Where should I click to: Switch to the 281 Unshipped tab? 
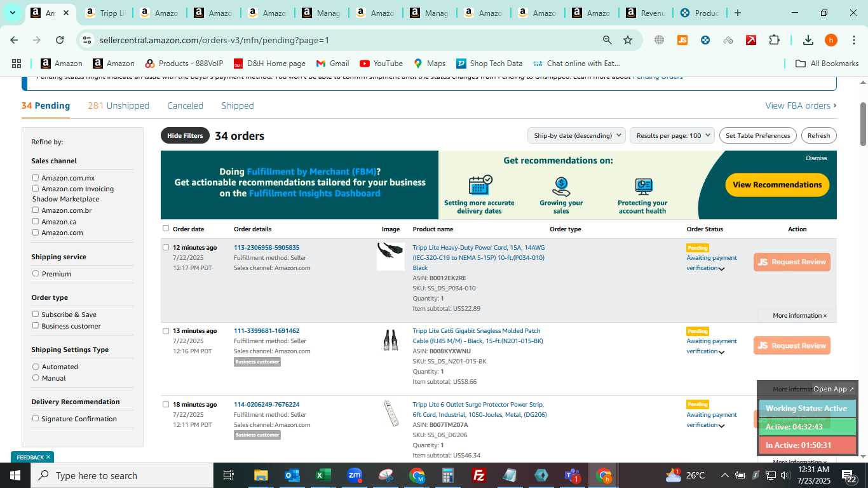tap(119, 105)
